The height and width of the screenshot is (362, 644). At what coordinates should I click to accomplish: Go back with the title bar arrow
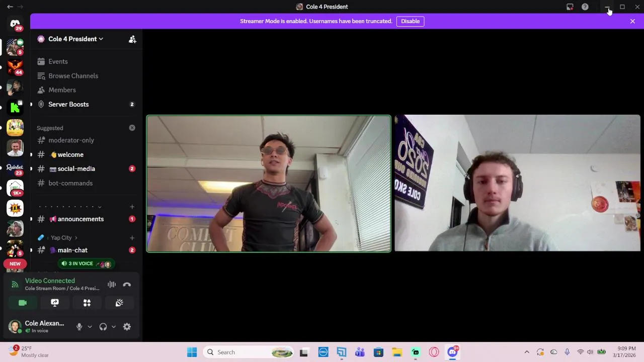tap(10, 7)
